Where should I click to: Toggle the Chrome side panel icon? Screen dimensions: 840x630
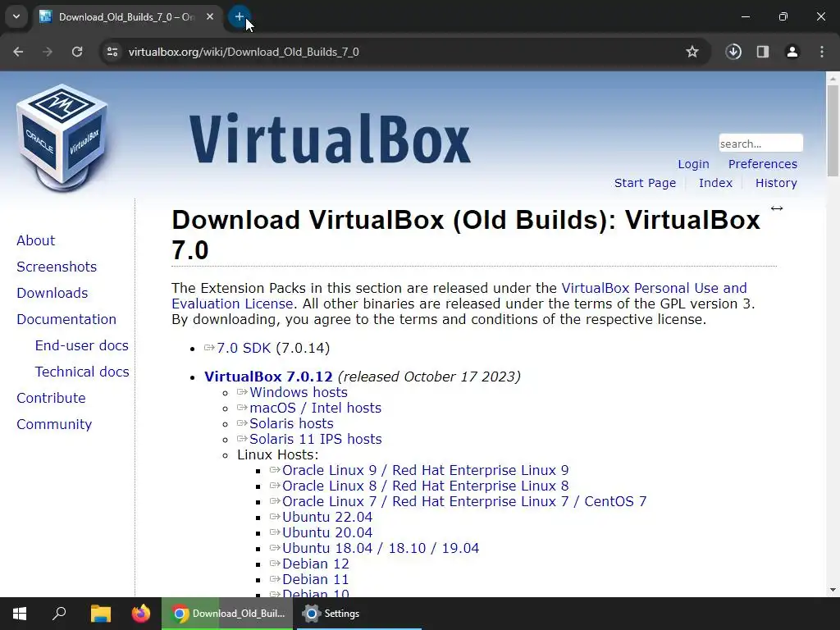763,52
